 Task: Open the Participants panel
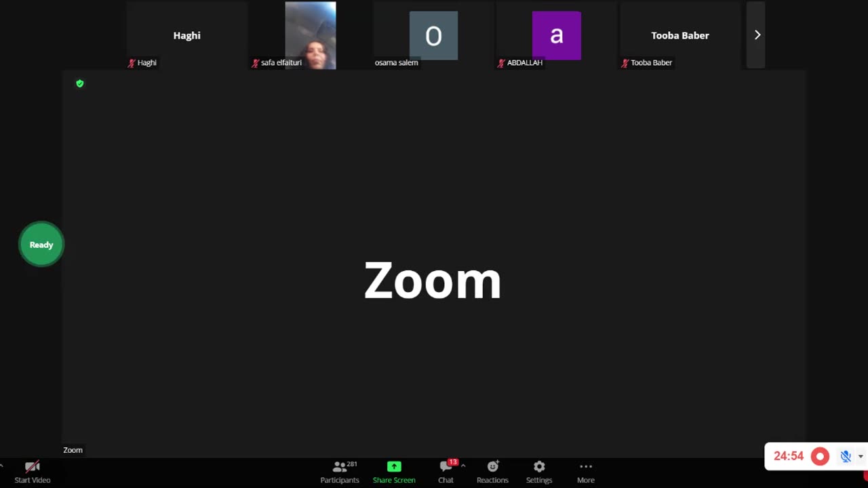coord(340,472)
